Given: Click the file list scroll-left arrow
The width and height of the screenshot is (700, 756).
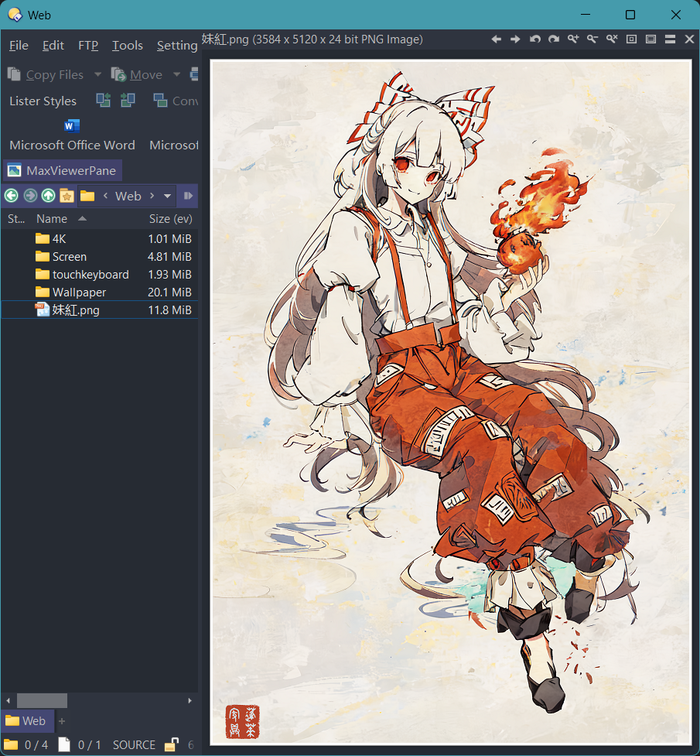Looking at the screenshot, I should point(9,700).
